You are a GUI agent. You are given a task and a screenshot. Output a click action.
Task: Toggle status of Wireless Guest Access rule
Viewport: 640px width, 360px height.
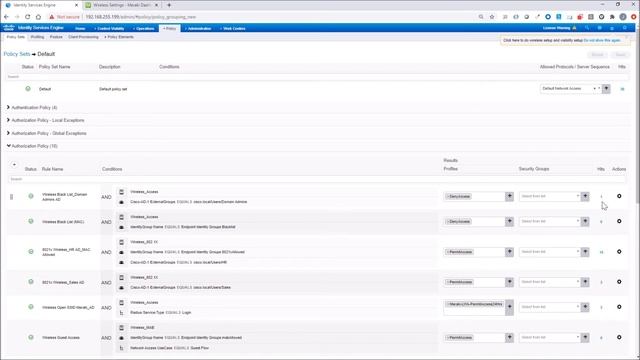coord(31,338)
